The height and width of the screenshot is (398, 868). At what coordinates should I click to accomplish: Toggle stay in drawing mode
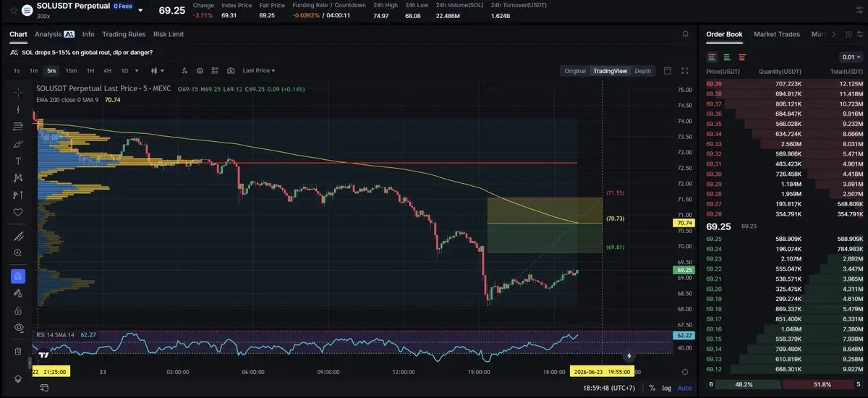(18, 293)
